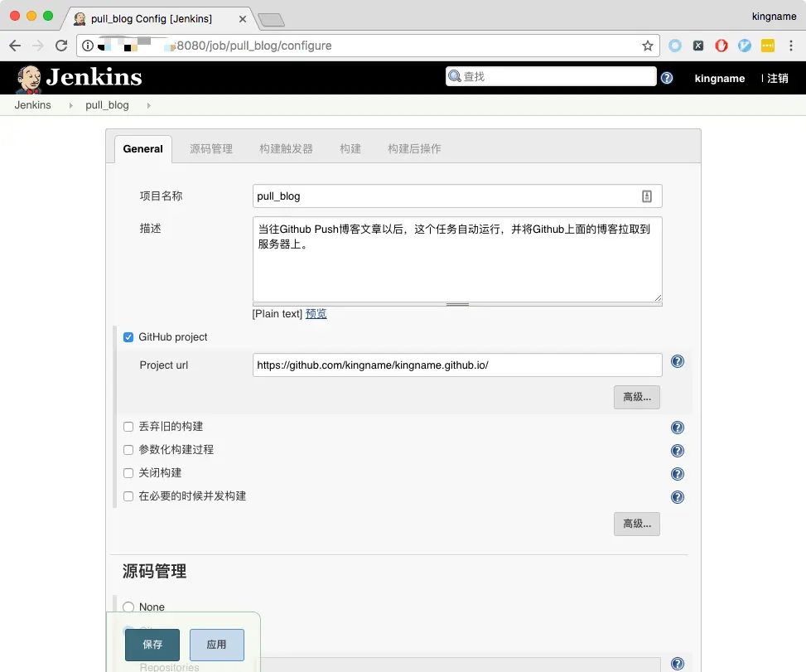
Task: Close the pull_blog Config browser tab
Action: 243,19
